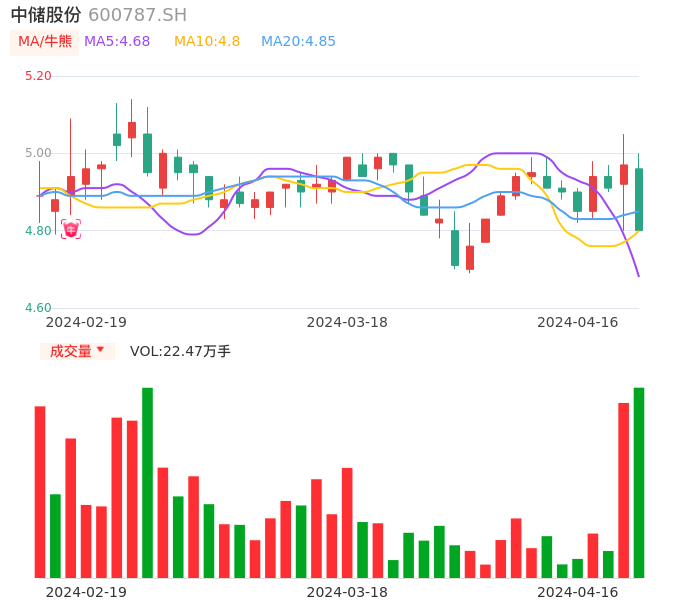Click the 600787.SH ticker code

pyautogui.click(x=137, y=15)
